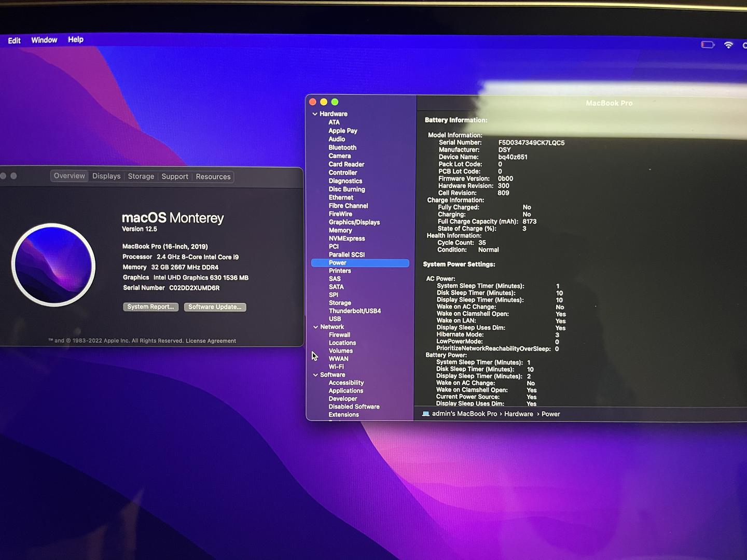The width and height of the screenshot is (747, 560).
Task: Click the Software Update button
Action: [x=215, y=307]
